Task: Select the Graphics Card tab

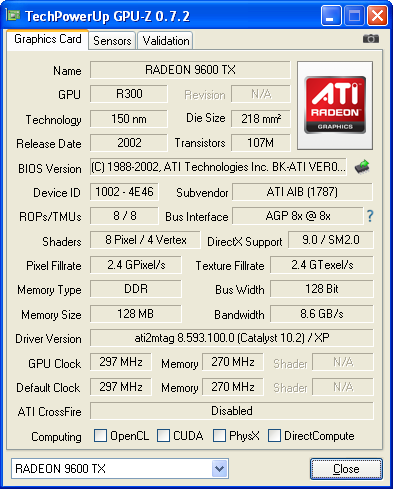Action: click(x=48, y=39)
